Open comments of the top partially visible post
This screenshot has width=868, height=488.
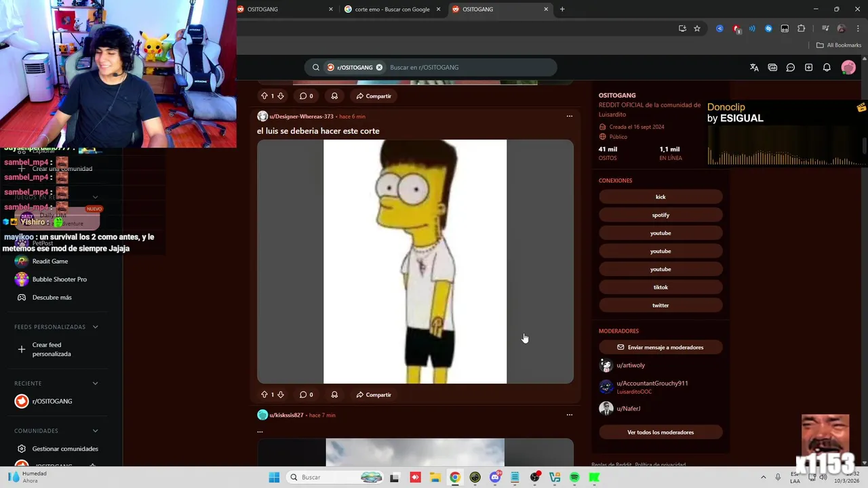(307, 96)
